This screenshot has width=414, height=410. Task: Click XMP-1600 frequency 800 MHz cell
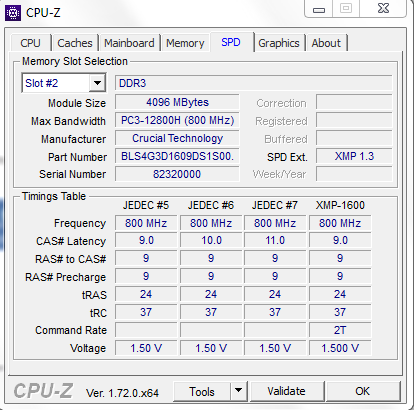(340, 223)
